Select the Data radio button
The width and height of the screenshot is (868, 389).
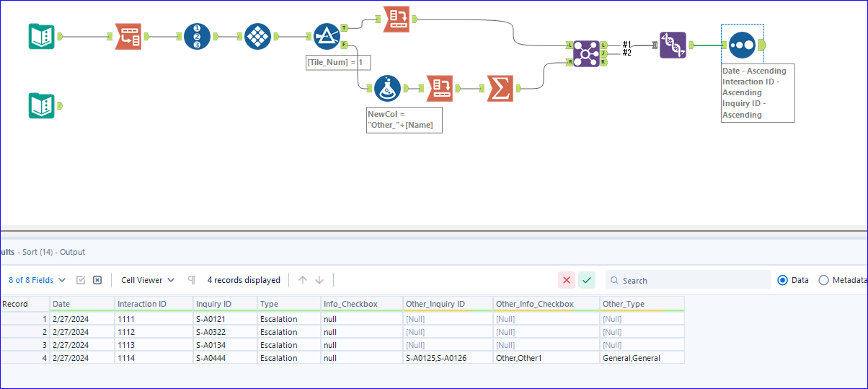click(x=783, y=280)
